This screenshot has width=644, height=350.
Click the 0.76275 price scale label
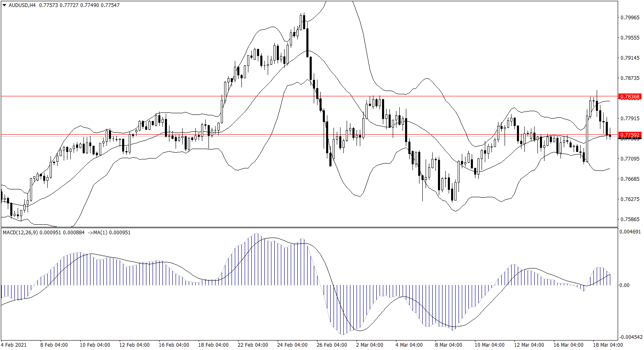(x=630, y=199)
